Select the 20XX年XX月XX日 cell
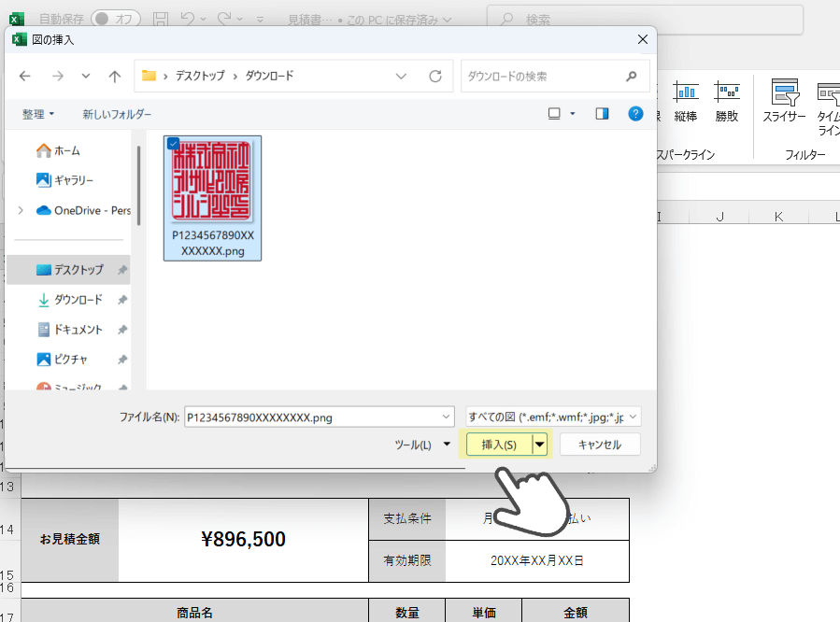 (x=536, y=560)
